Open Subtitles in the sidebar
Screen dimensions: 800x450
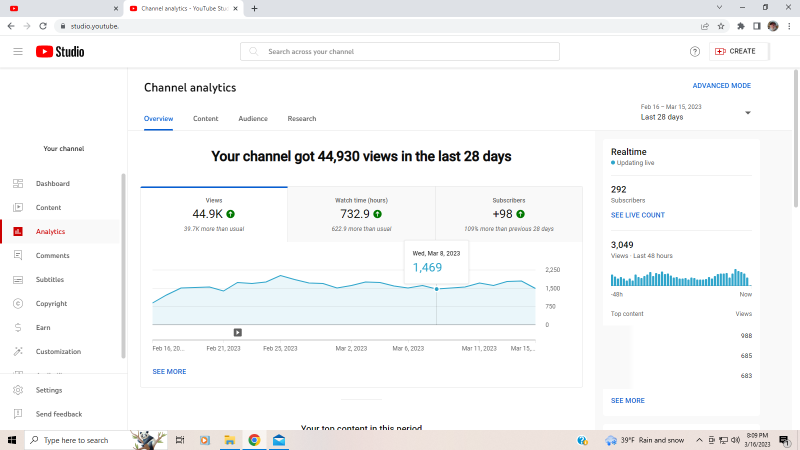50,280
